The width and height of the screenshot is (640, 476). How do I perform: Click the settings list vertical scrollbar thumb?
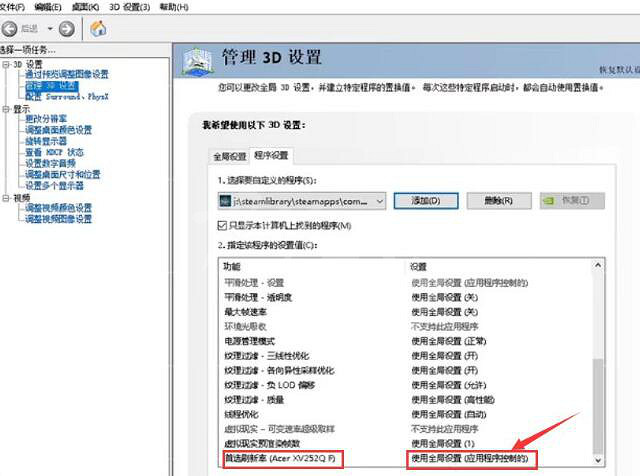coord(598,406)
